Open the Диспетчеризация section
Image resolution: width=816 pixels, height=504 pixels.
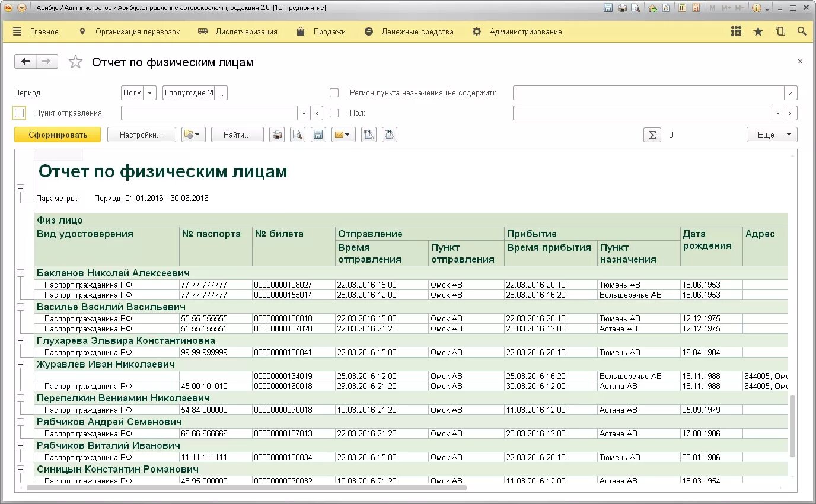[x=247, y=31]
